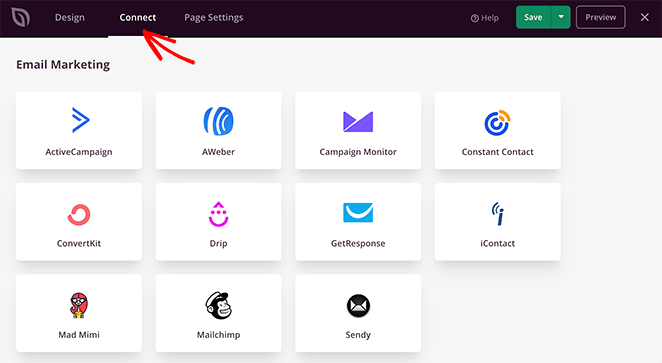The height and width of the screenshot is (363, 662).
Task: Click the Campaign Monitor envelope logo
Action: click(358, 122)
